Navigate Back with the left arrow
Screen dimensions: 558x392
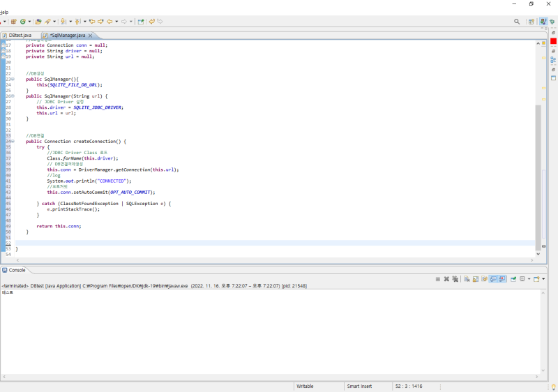(x=110, y=22)
